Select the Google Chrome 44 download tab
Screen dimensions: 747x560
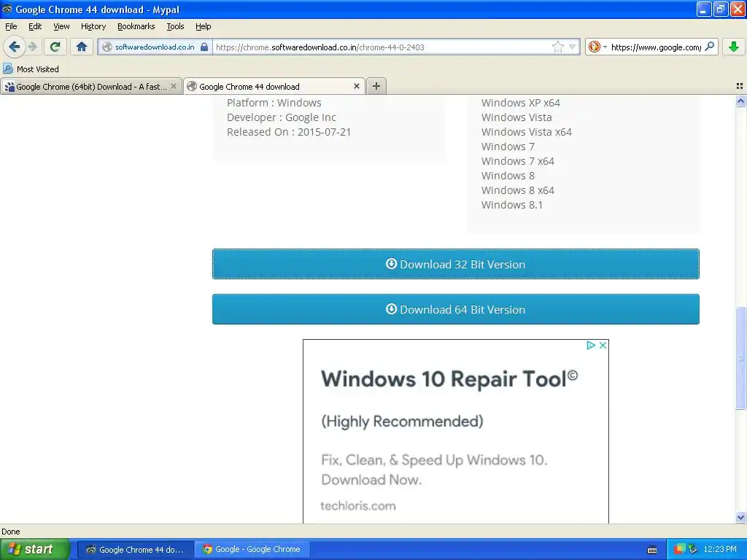click(x=274, y=87)
